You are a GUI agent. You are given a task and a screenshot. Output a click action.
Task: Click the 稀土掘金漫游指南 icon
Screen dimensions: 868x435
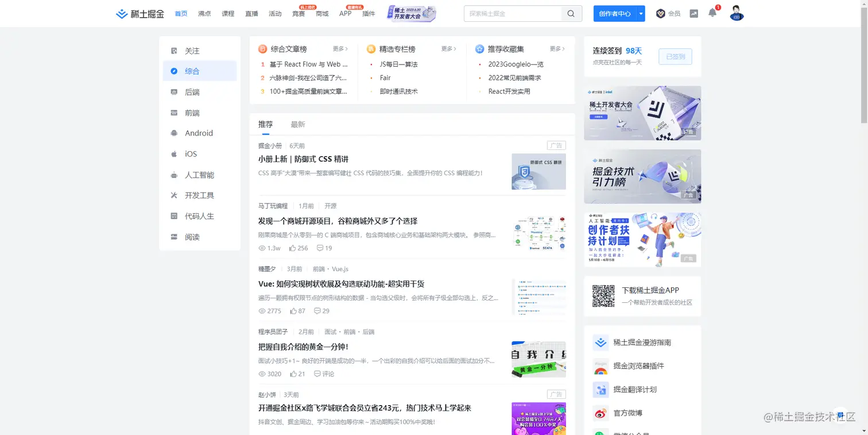click(x=600, y=342)
